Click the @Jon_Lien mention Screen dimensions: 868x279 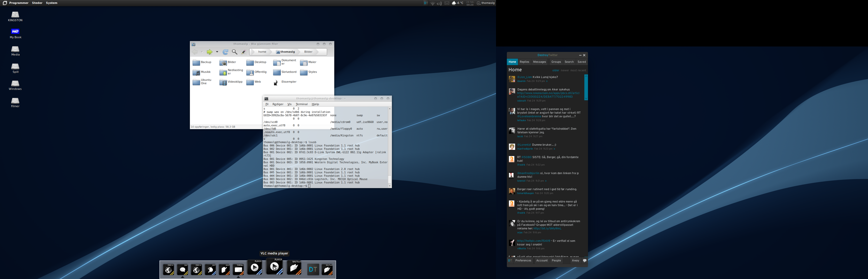pyautogui.click(x=524, y=77)
